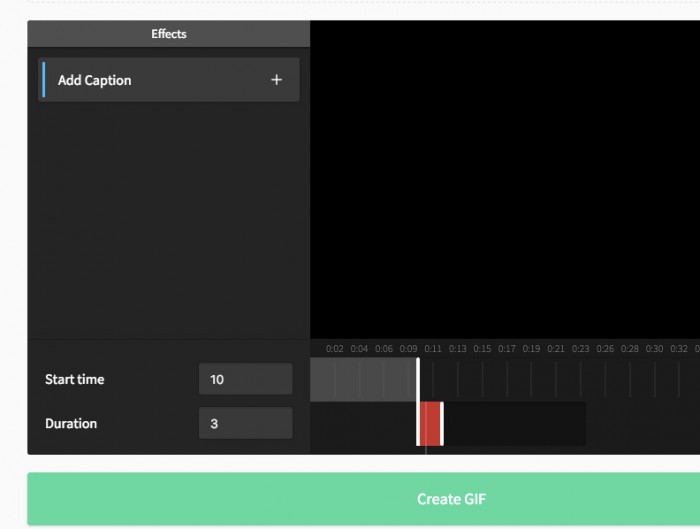Viewport: 700px width, 529px height.
Task: Click the 0:09 timeline label
Action: 408,349
